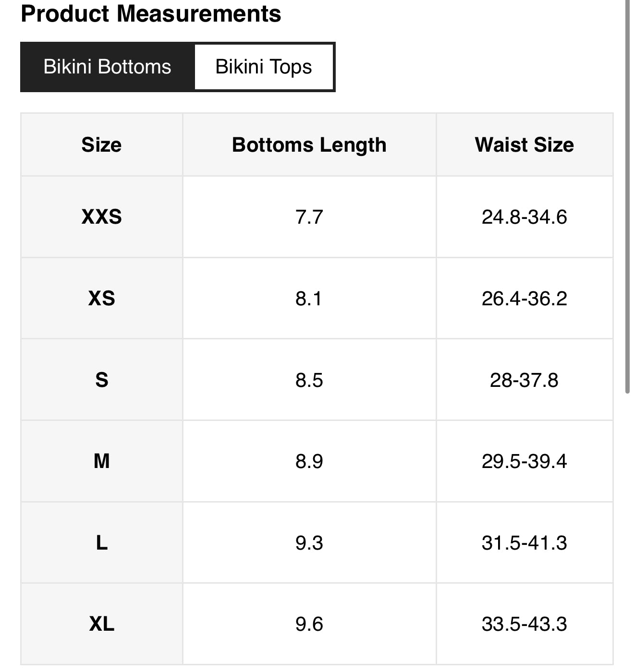
Task: Click the Bottoms Length column header
Action: click(309, 145)
